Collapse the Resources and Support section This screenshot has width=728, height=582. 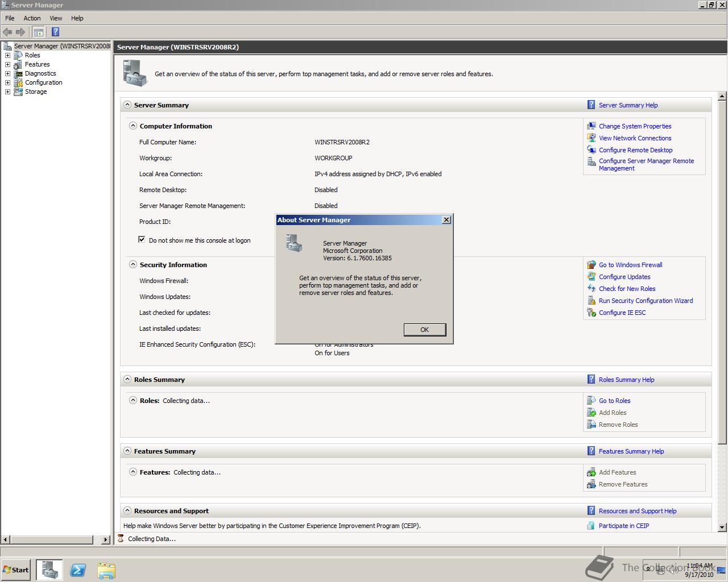(x=127, y=510)
